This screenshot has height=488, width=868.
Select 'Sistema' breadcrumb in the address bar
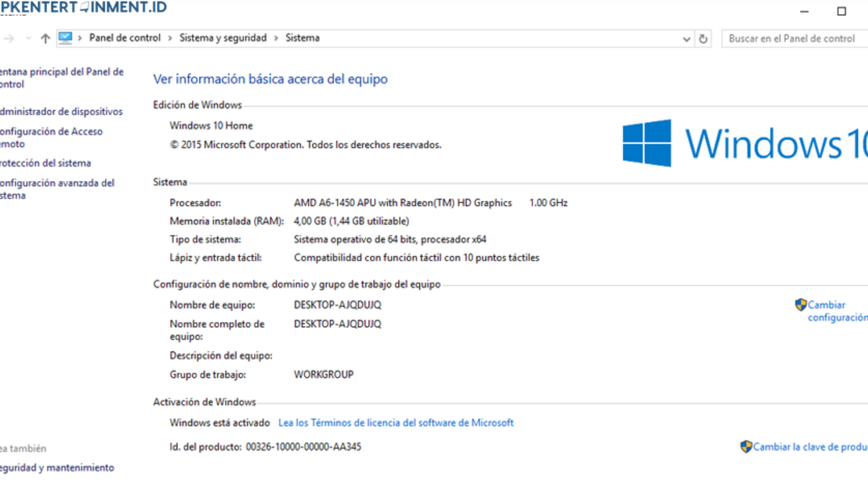(x=302, y=38)
